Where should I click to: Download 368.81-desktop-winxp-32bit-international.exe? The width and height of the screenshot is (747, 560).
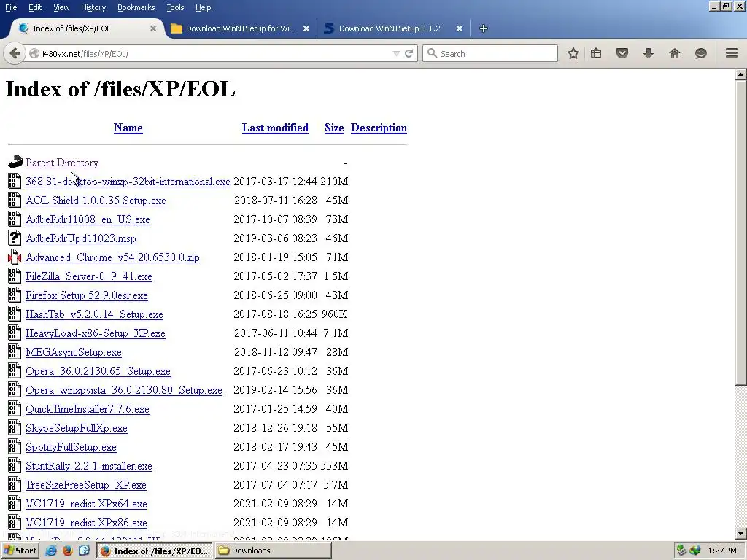point(128,182)
